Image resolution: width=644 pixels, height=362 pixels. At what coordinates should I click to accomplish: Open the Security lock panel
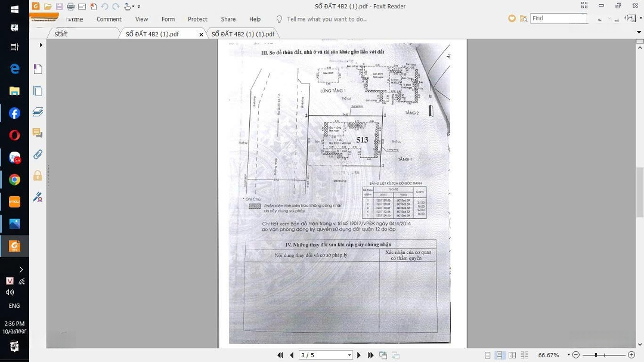[38, 175]
